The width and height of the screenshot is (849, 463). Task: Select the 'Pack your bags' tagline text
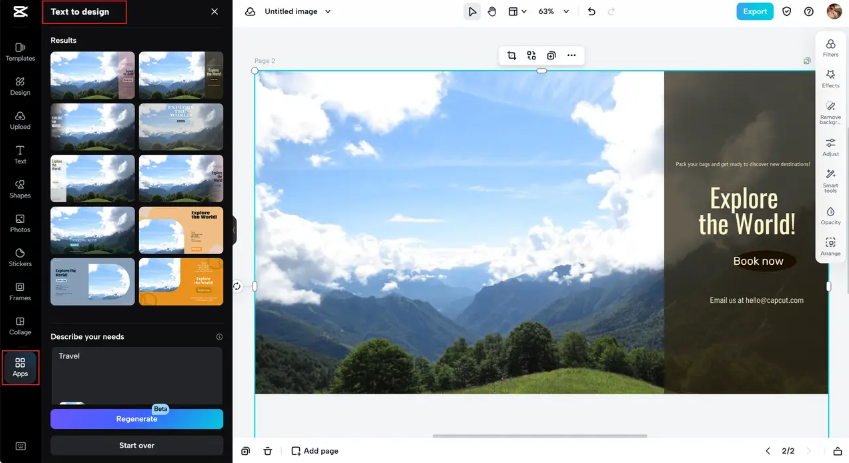pyautogui.click(x=742, y=164)
